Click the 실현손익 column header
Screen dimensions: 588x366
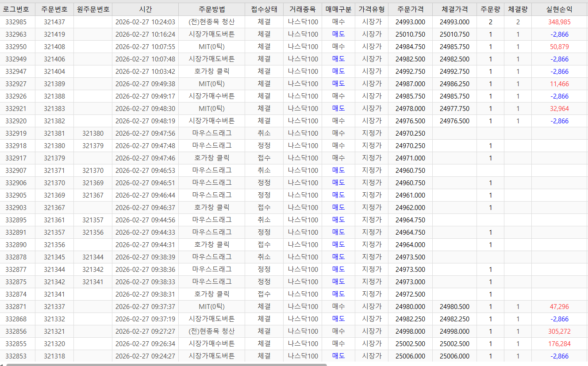559,9
